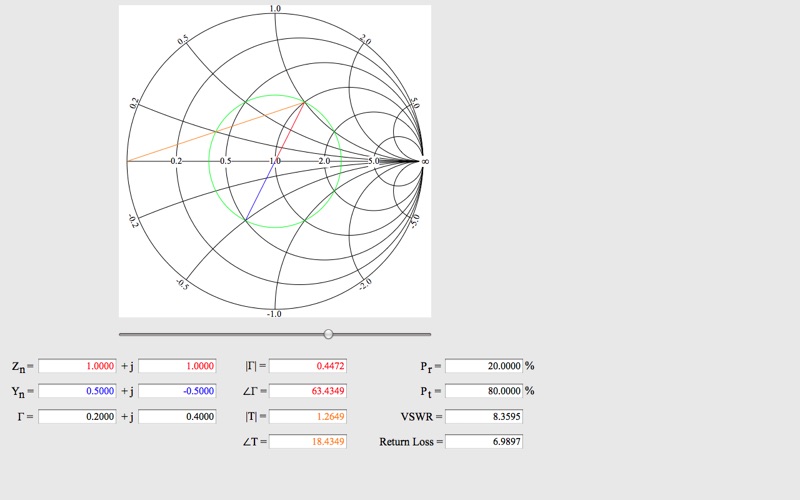Click the 0.2 resistance label on chart axis
800x500 pixels.
[176, 161]
